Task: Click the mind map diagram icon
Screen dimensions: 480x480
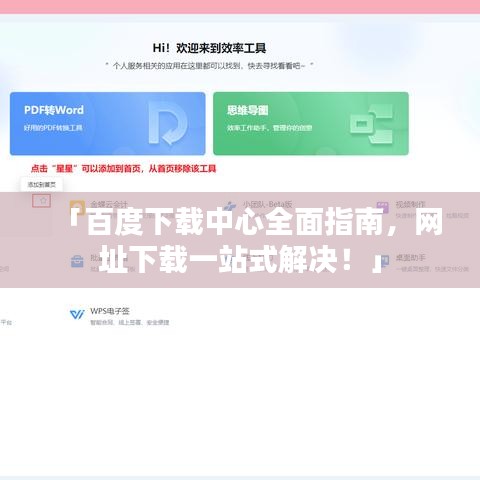Action: point(371,124)
